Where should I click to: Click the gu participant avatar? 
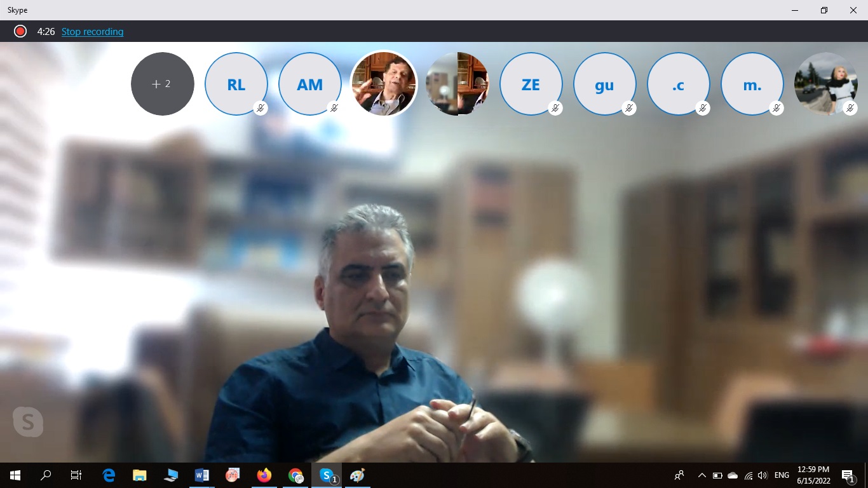(x=604, y=84)
